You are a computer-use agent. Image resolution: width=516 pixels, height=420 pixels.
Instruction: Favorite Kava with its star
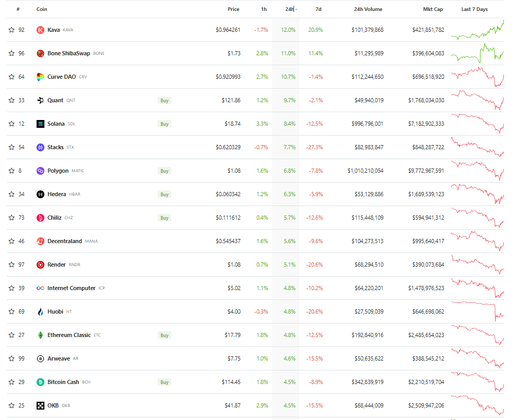pos(11,30)
